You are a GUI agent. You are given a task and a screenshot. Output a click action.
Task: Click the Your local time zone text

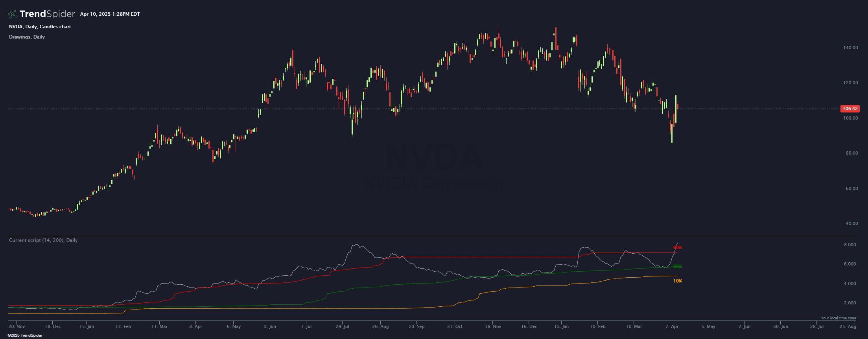point(839,318)
